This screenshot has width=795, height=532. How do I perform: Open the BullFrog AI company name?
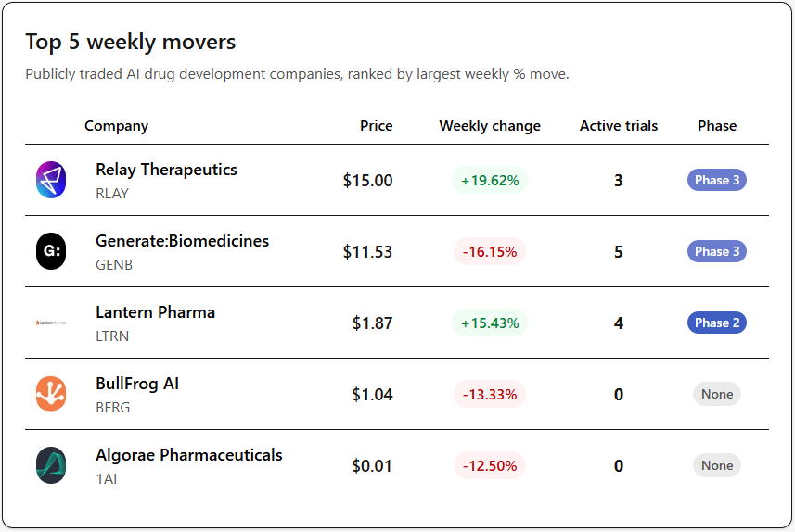[x=137, y=384]
